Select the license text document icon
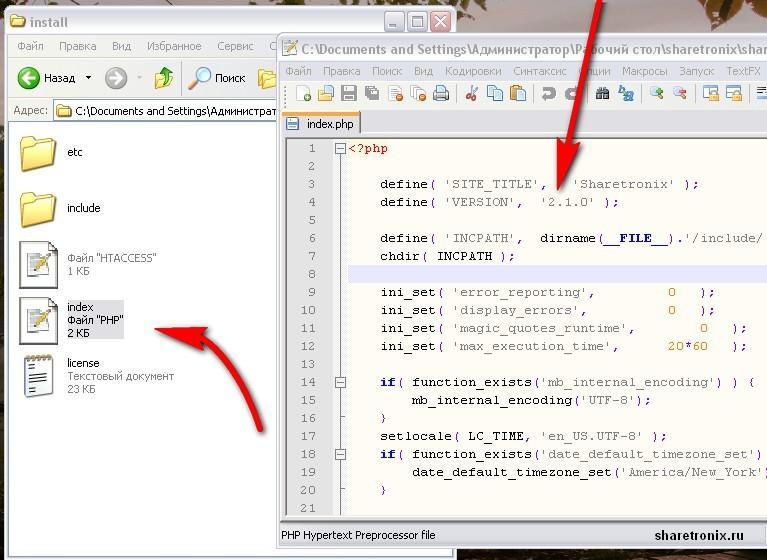The width and height of the screenshot is (767, 560). [39, 376]
